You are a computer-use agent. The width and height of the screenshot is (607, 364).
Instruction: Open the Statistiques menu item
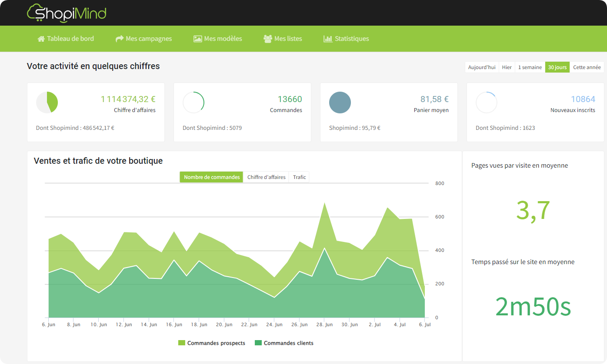346,39
